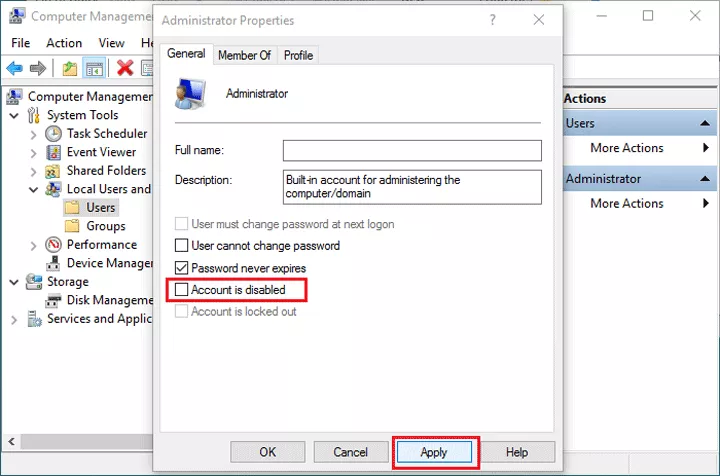This screenshot has width=720, height=476.
Task: Click the Disk Management icon
Action: [53, 301]
